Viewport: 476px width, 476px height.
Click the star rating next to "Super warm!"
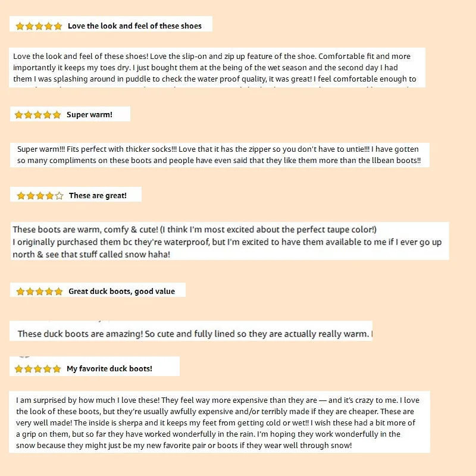point(38,115)
